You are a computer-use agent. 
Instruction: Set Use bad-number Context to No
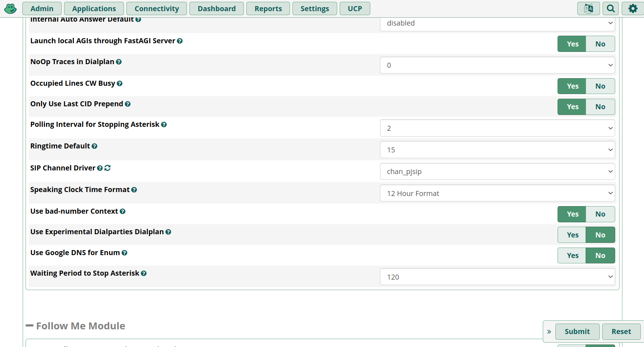pyautogui.click(x=600, y=214)
